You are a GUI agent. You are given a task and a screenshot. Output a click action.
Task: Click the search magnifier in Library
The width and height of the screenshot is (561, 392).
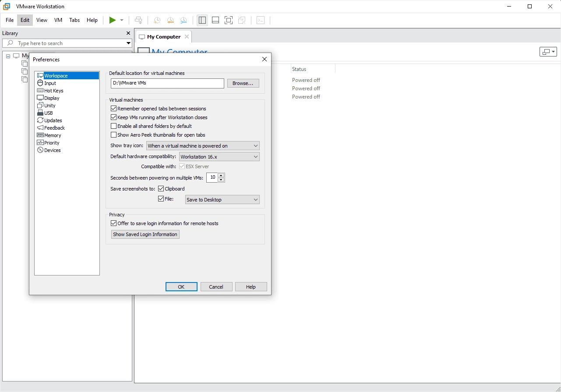[11, 43]
